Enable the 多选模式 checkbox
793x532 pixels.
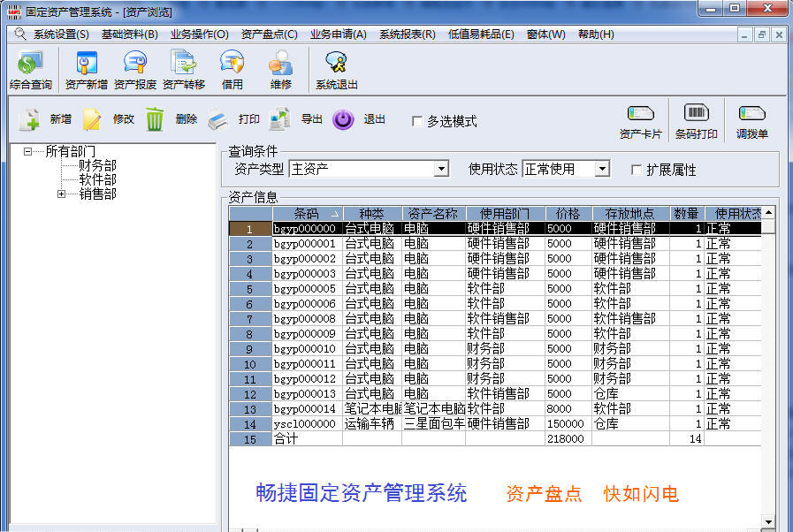pos(417,121)
